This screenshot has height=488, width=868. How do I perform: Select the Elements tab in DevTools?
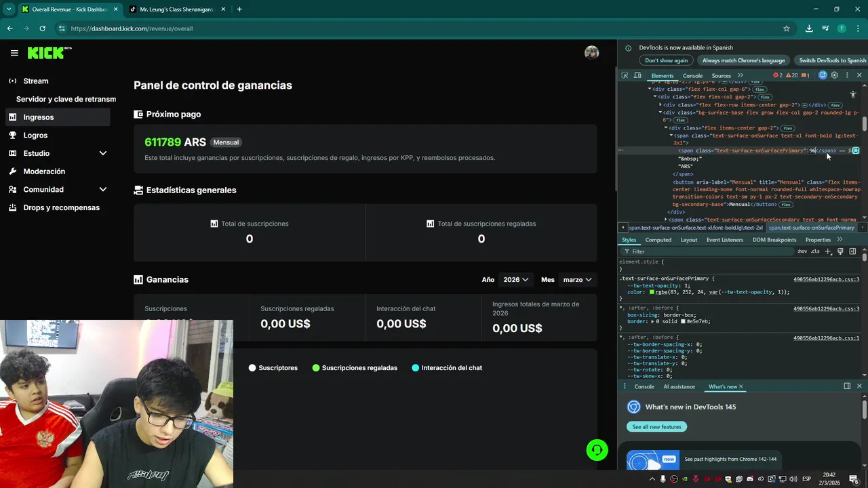(x=663, y=76)
